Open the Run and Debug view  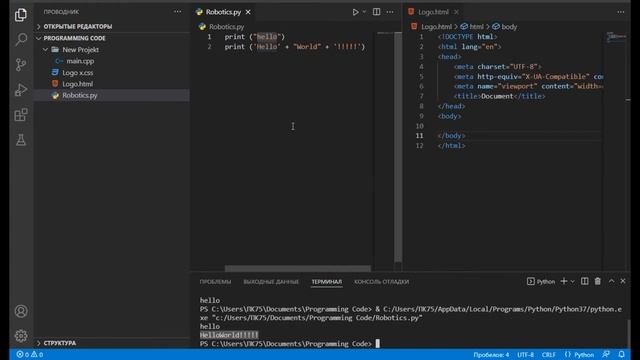[21, 90]
